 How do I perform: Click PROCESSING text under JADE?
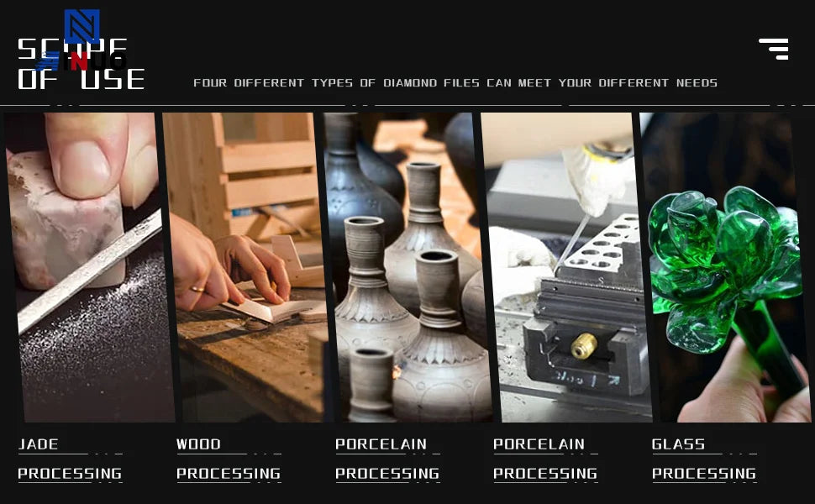point(70,474)
